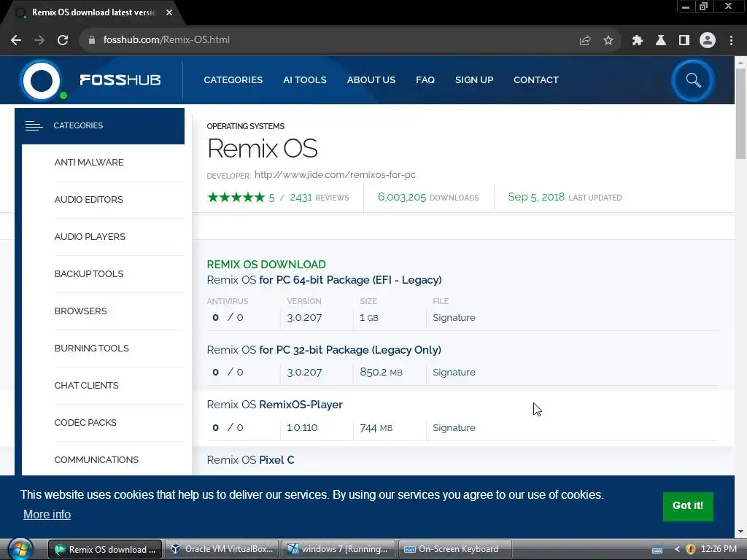
Task: Bookmark this page with the star icon
Action: click(x=608, y=41)
